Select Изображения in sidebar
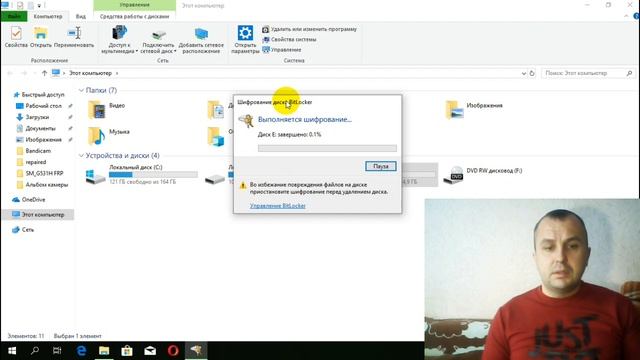Image resolution: width=640 pixels, height=360 pixels. 39,140
